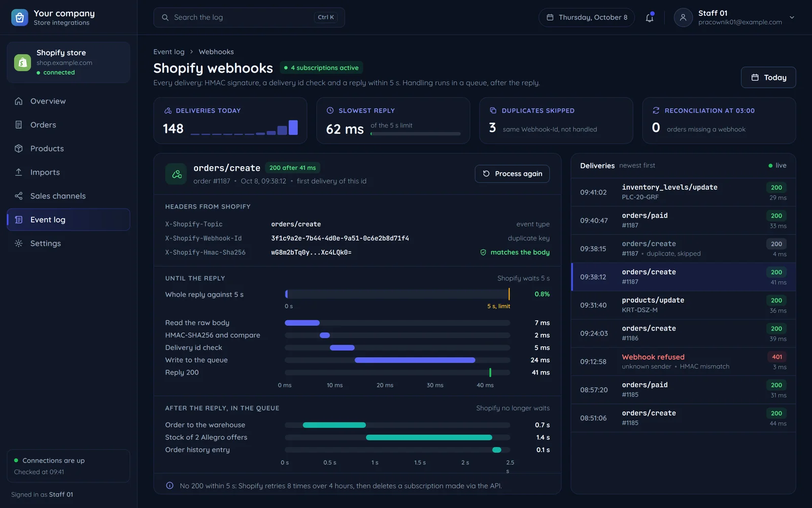Click the X-Shopify-Webhook-Id value

[x=340, y=238]
